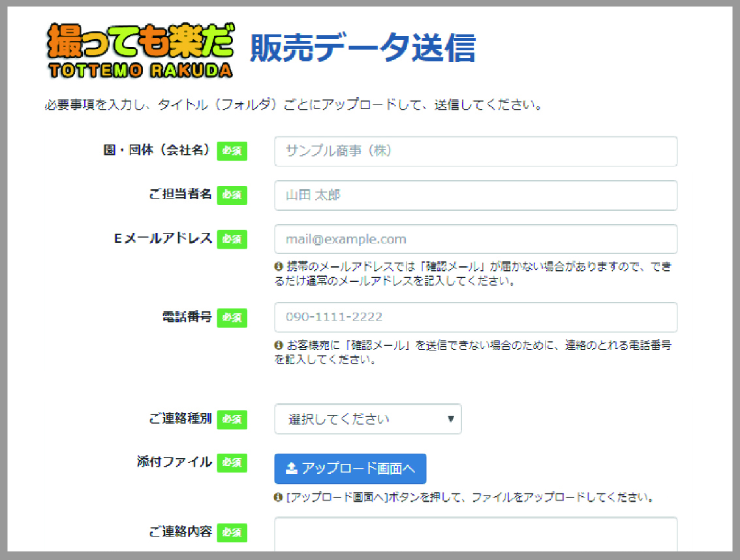
Task: Click the 電話番号 input field
Action: click(x=475, y=317)
